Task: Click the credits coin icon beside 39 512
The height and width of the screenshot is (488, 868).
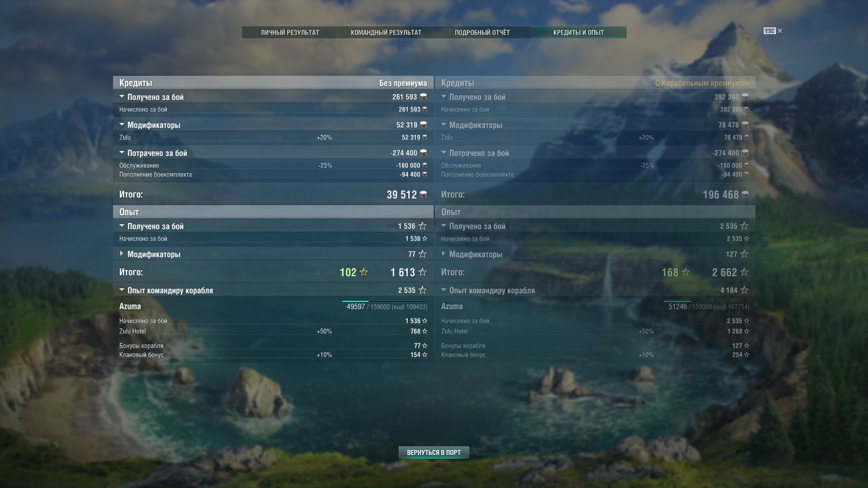Action: [x=423, y=194]
